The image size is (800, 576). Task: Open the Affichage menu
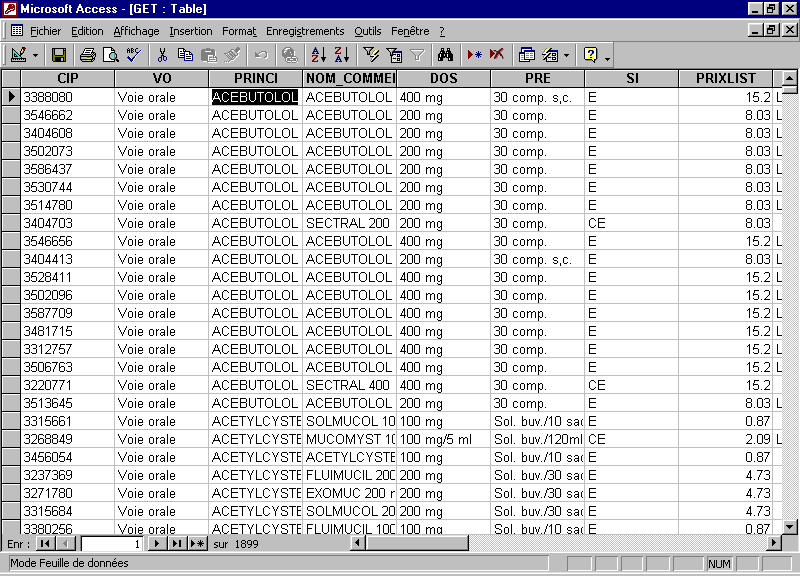[x=136, y=31]
